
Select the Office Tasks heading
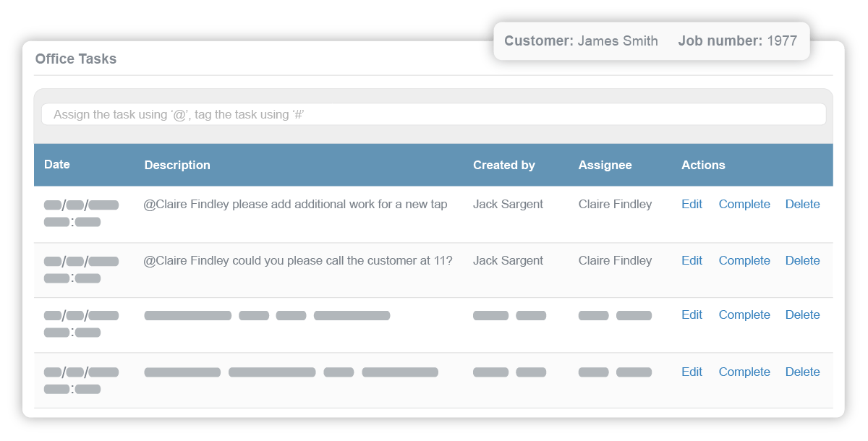pyautogui.click(x=75, y=59)
